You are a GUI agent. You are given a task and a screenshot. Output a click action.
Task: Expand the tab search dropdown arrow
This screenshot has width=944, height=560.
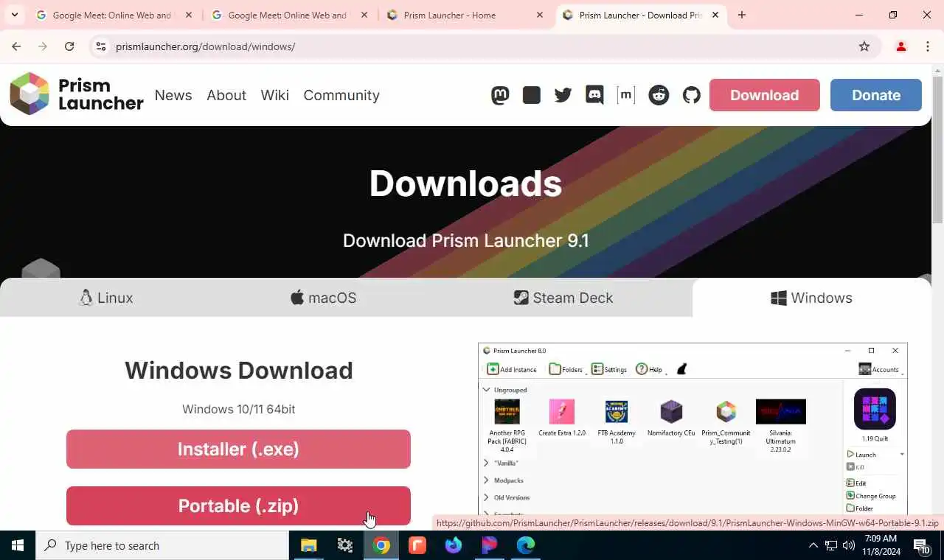coord(14,15)
